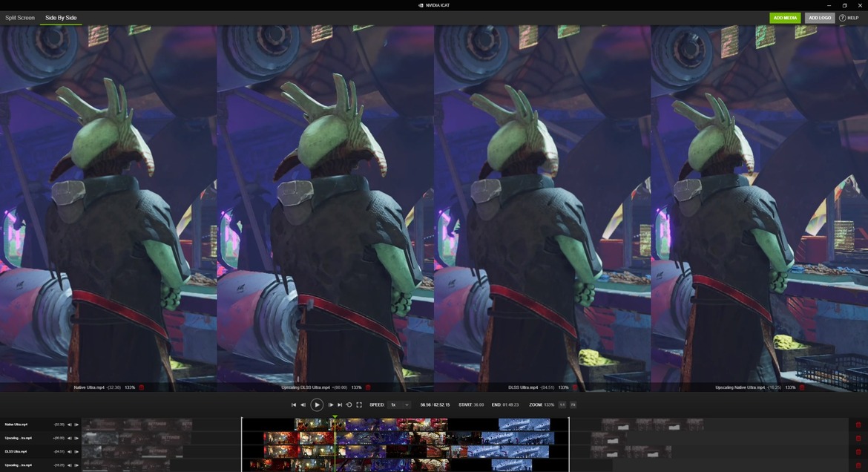Screen dimensions: 868x472
Task: Toggle loop playback icon
Action: tap(349, 405)
